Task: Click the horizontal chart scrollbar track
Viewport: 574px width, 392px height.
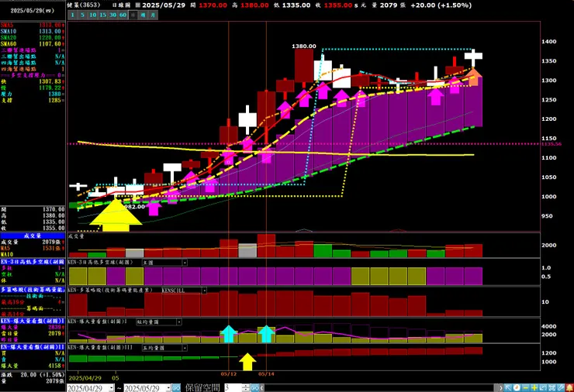Action: point(379,388)
